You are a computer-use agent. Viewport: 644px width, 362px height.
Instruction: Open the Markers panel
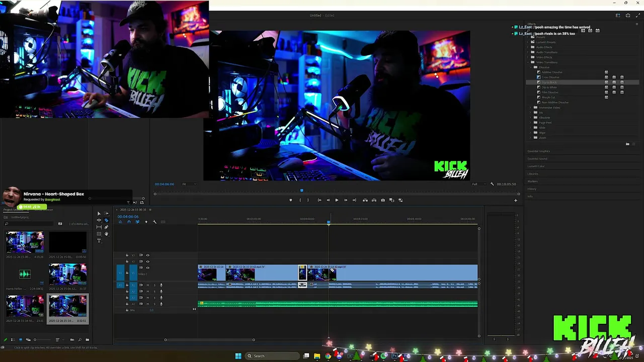532,182
